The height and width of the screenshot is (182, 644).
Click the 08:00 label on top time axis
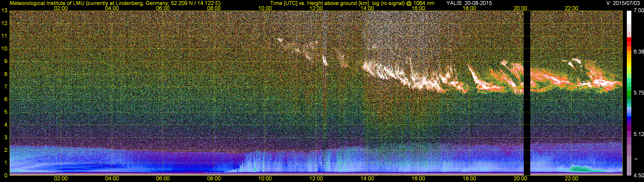214,8
